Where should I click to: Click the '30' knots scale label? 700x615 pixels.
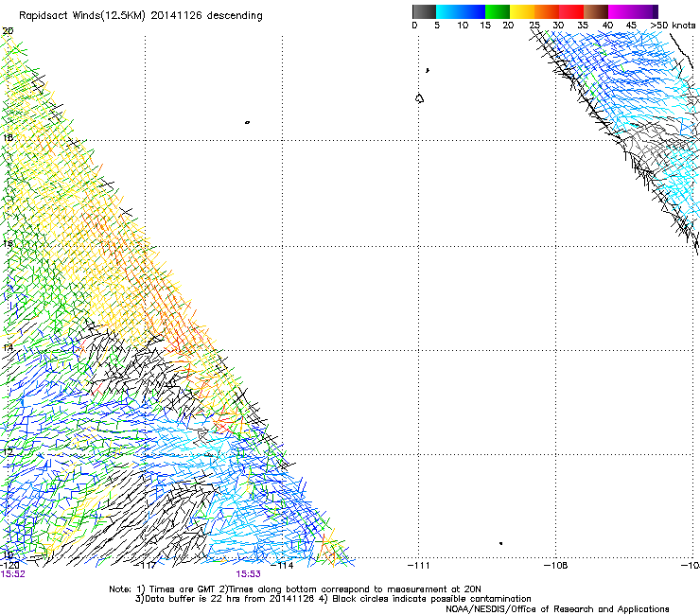558,26
